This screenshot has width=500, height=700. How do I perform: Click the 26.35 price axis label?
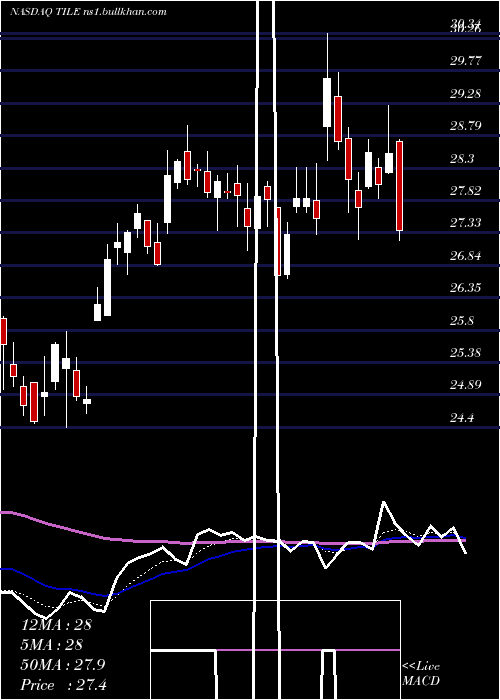tap(466, 288)
